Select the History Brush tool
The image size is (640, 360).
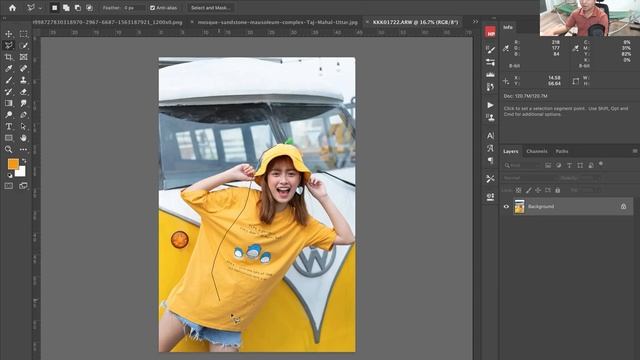(x=9, y=92)
